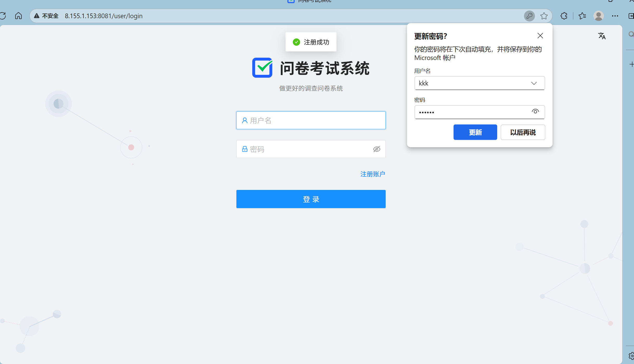Click the password key icon in address bar

(529, 16)
